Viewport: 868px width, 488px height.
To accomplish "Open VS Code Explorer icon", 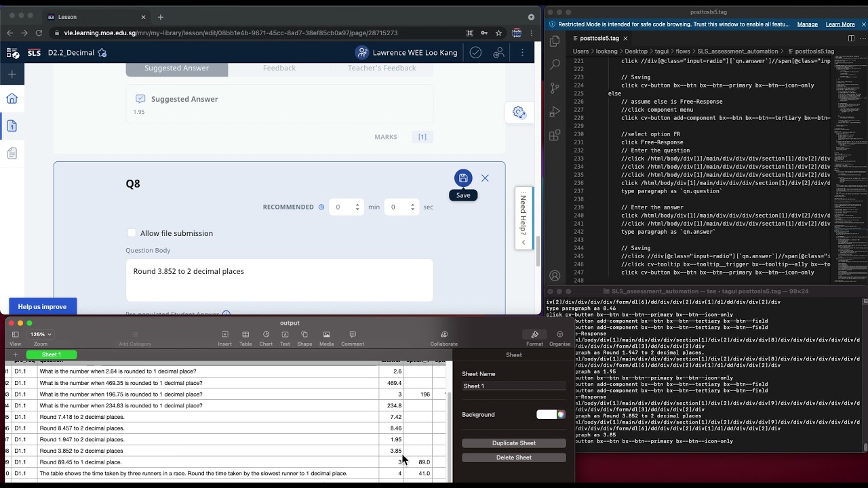I will pos(555,41).
